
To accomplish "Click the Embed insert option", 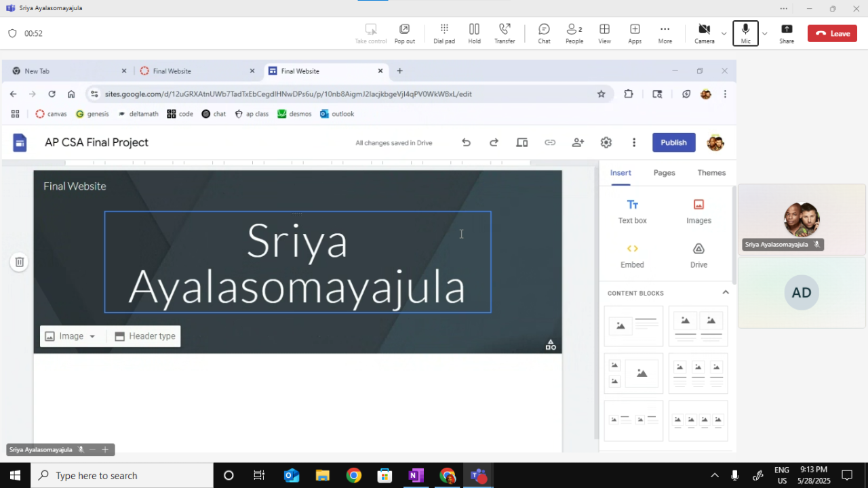I will tap(632, 256).
